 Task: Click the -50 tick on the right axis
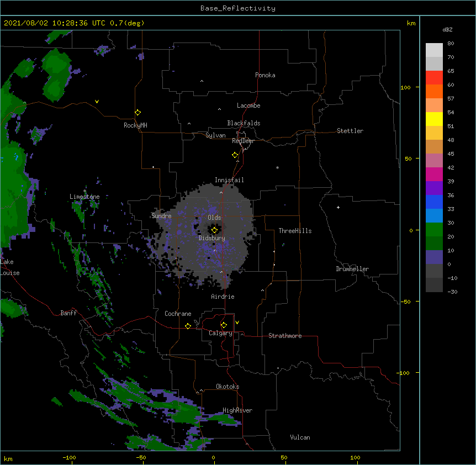click(x=405, y=302)
